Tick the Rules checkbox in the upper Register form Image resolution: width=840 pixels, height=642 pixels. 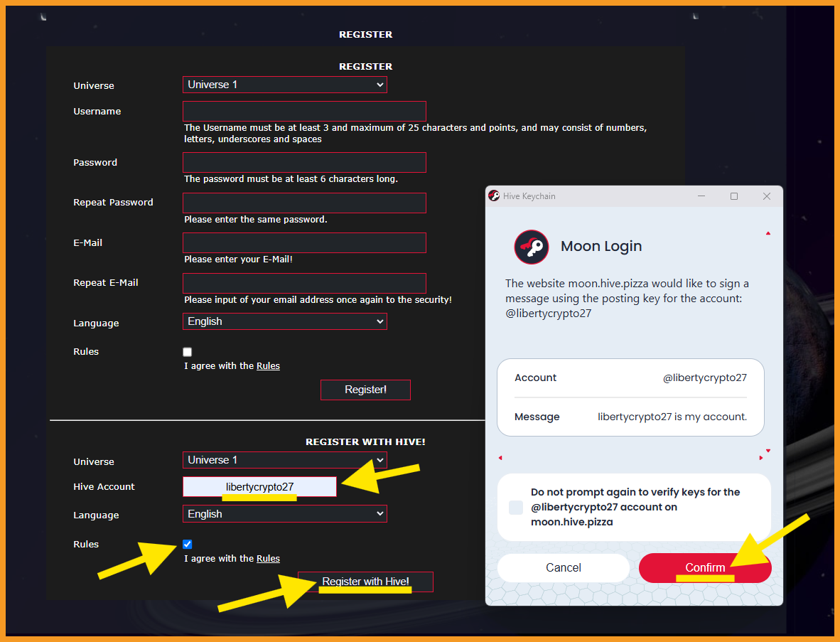(188, 352)
